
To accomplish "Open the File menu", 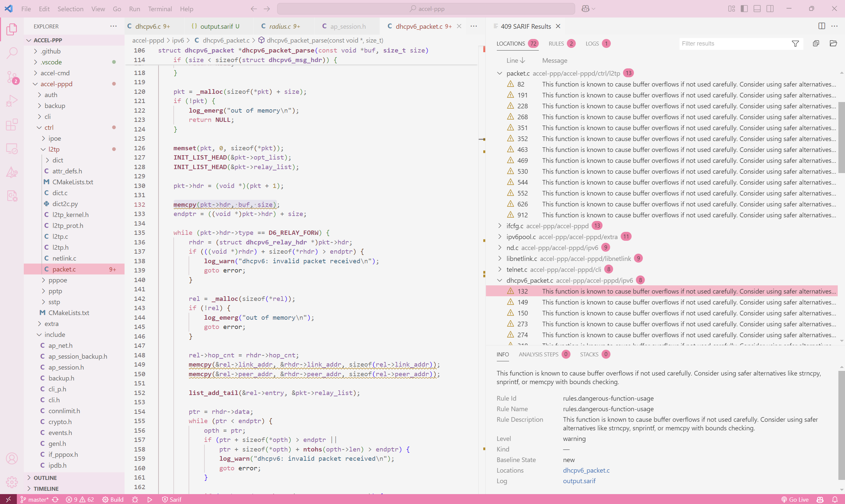I will pyautogui.click(x=26, y=9).
